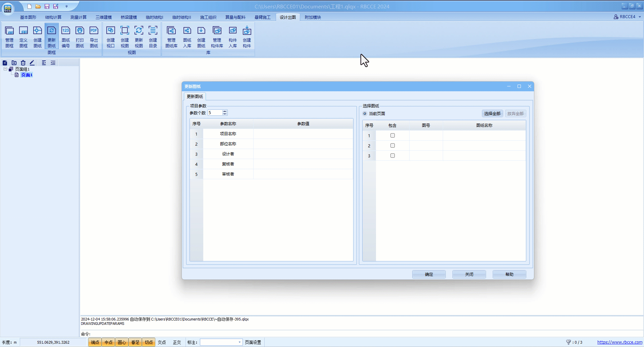Select the 当前页面 radio button
Viewport: 644px width, 347px height.
click(365, 114)
